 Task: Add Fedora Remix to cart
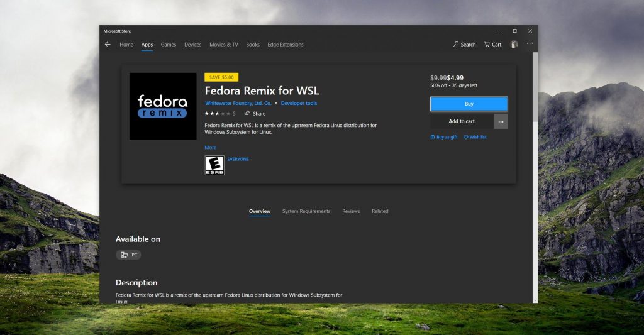pos(462,121)
